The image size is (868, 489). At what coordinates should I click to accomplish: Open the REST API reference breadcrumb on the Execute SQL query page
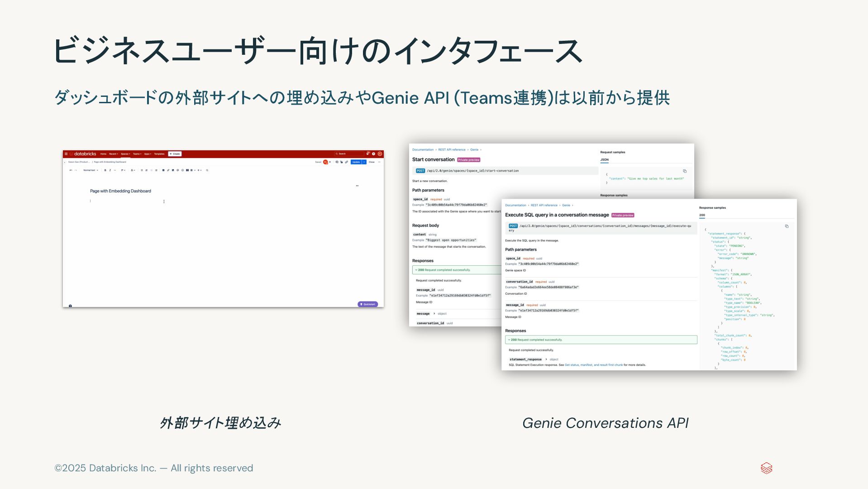tap(544, 206)
